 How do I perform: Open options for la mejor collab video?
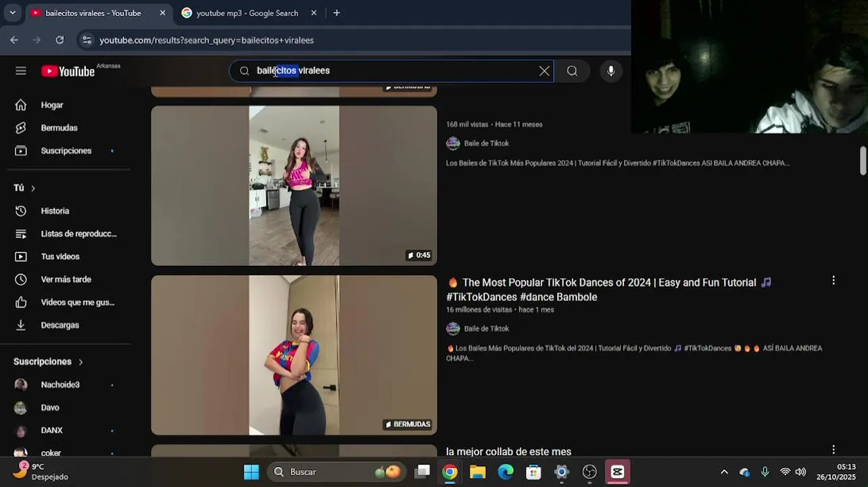pos(834,449)
